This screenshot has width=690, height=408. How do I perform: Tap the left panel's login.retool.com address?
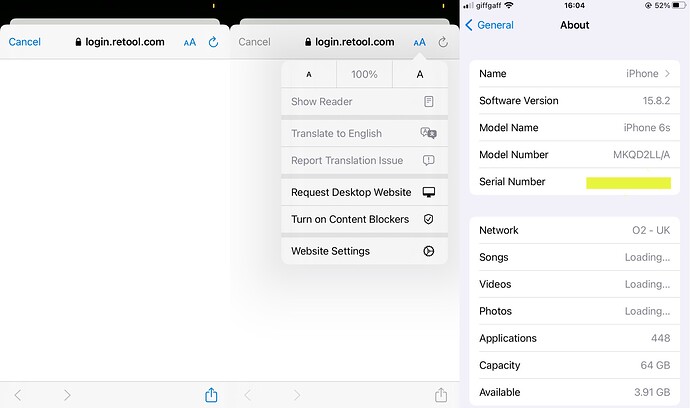[x=120, y=42]
